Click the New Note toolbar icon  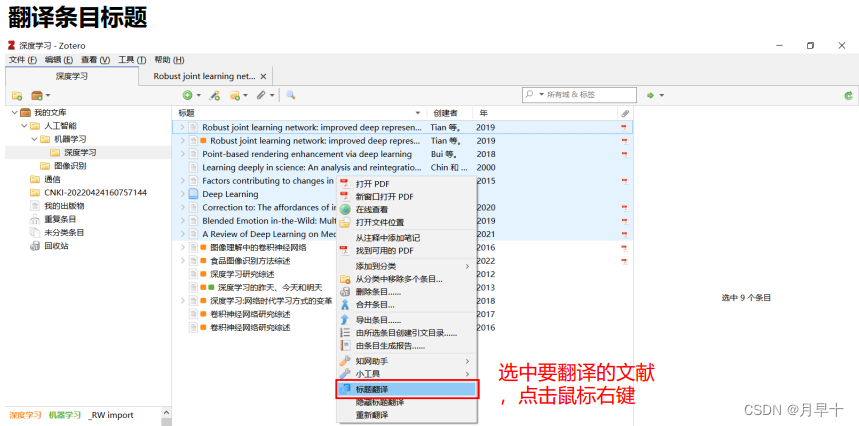tap(235, 95)
